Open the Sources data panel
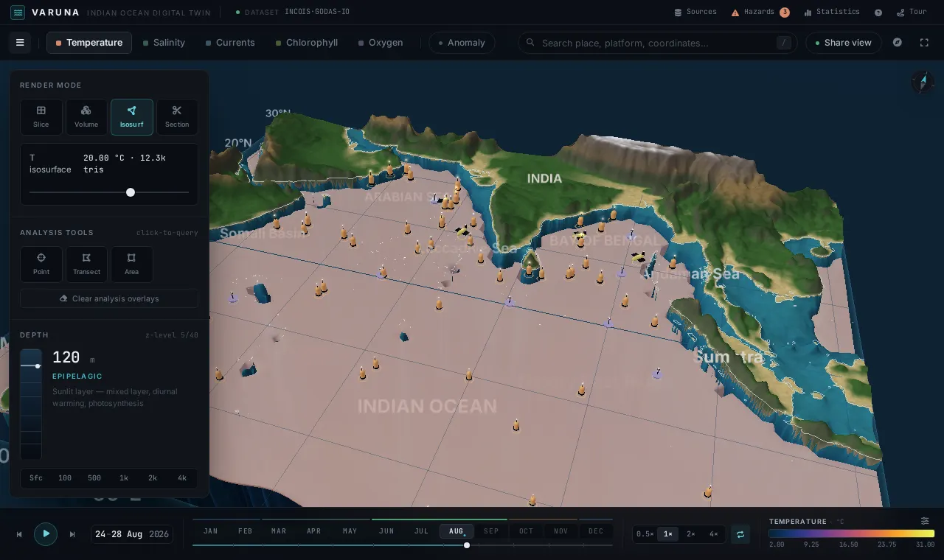944x560 pixels. click(x=695, y=12)
